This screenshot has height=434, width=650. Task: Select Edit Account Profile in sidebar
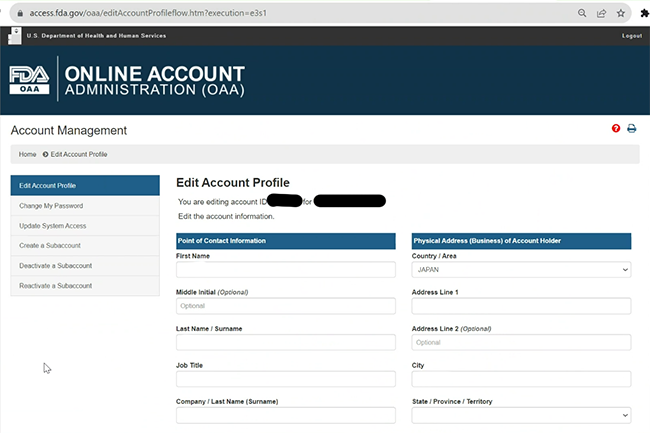point(85,185)
